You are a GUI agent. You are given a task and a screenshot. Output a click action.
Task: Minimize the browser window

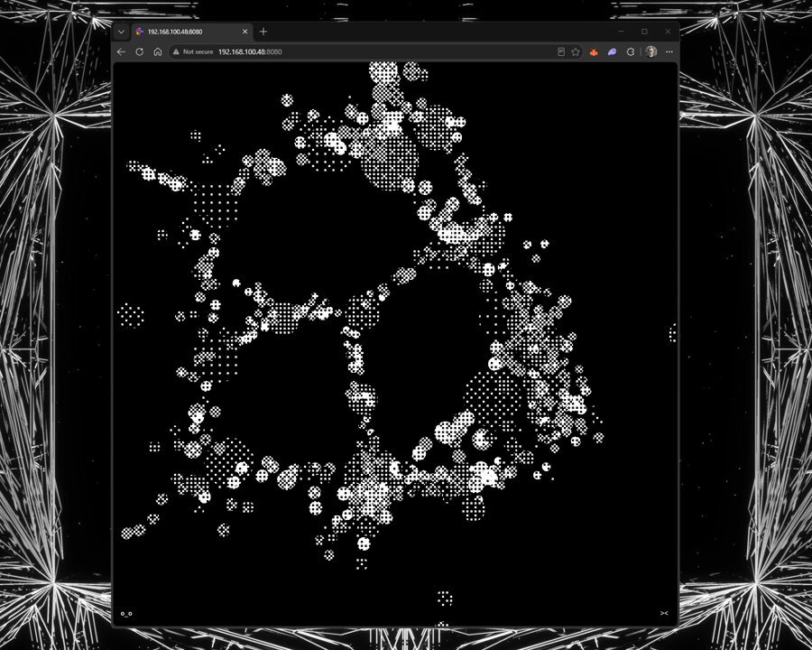621,32
